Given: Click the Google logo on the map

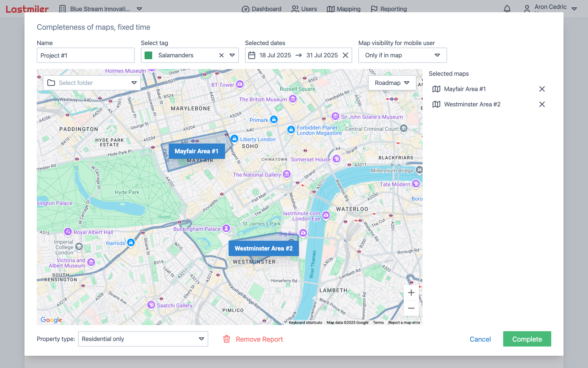Looking at the screenshot, I should [51, 320].
